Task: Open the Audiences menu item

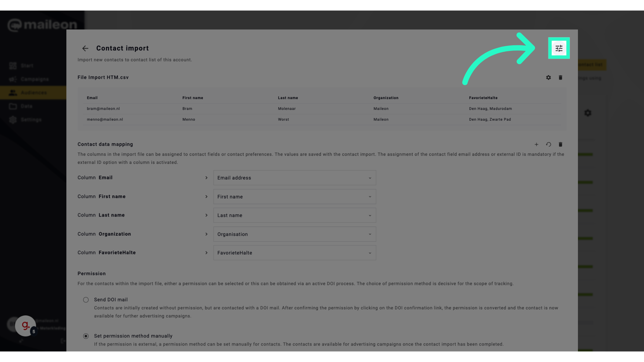Action: (x=34, y=93)
